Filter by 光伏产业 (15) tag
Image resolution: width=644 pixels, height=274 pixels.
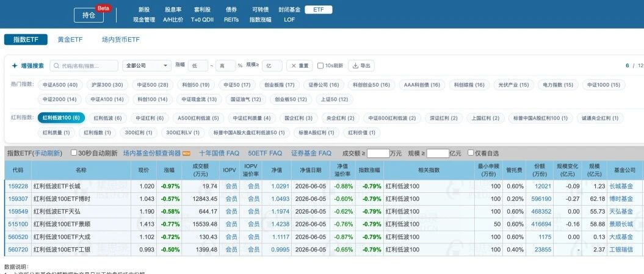pyautogui.click(x=513, y=85)
